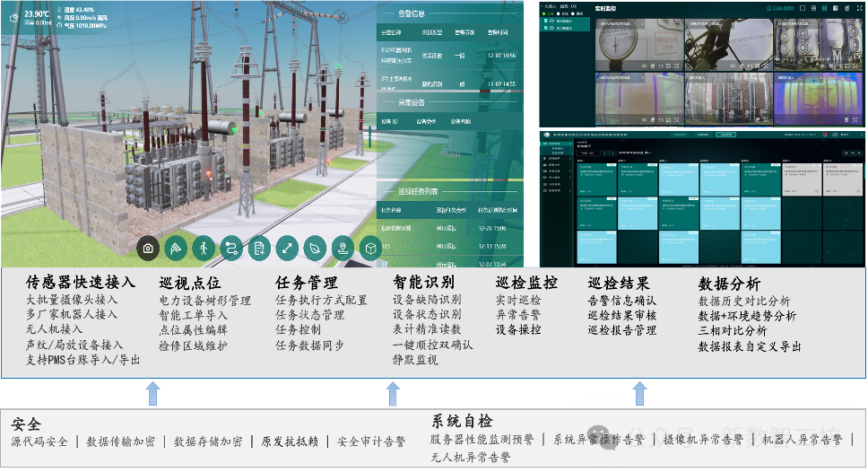
Task: Toggle fullscreen icon on the video monitor header
Action: [x=859, y=8]
